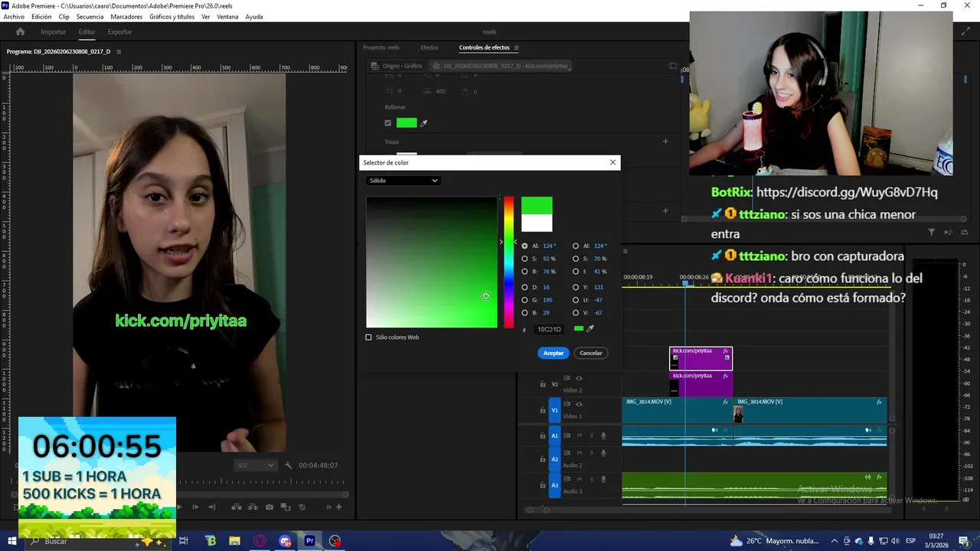Open Windows Start menu
The image size is (980, 551).
tap(12, 541)
